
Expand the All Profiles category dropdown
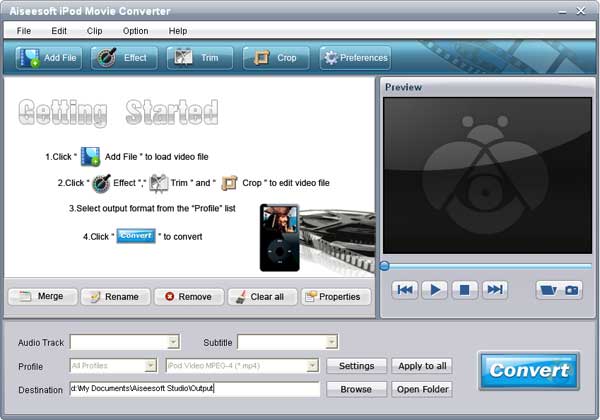click(x=151, y=366)
